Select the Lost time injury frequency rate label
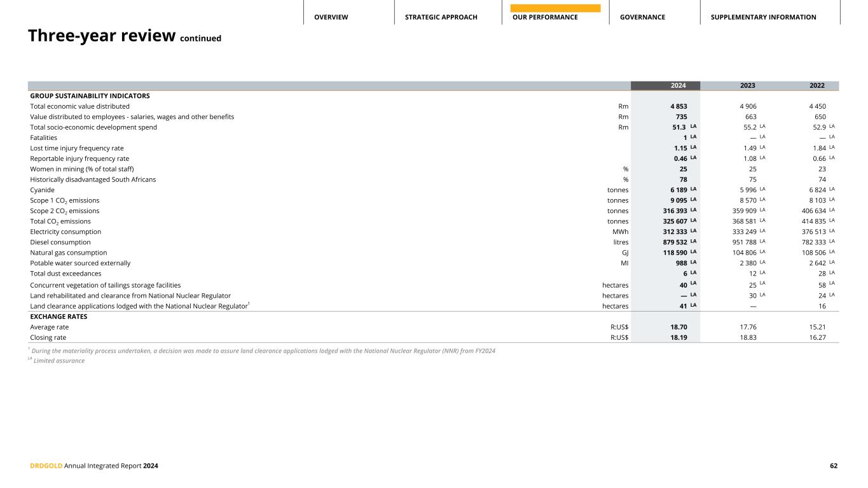The height and width of the screenshot is (488, 868). point(77,148)
